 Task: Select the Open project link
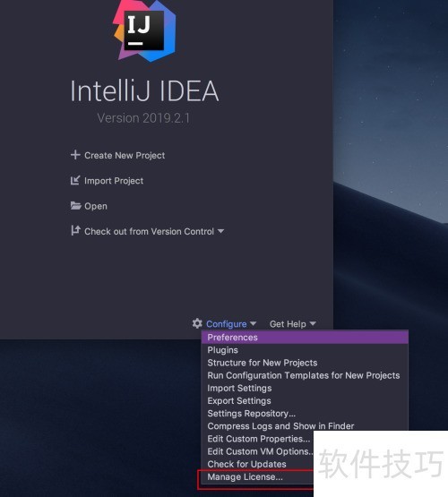pos(96,206)
